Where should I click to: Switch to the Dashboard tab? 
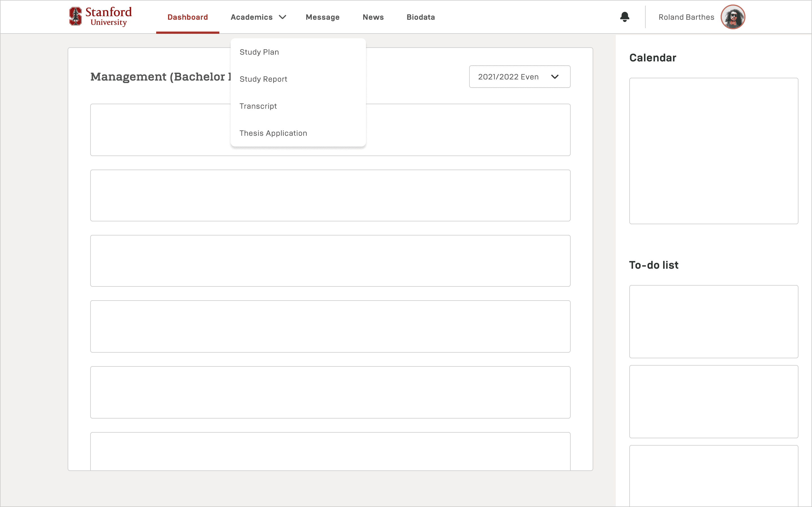click(x=187, y=17)
